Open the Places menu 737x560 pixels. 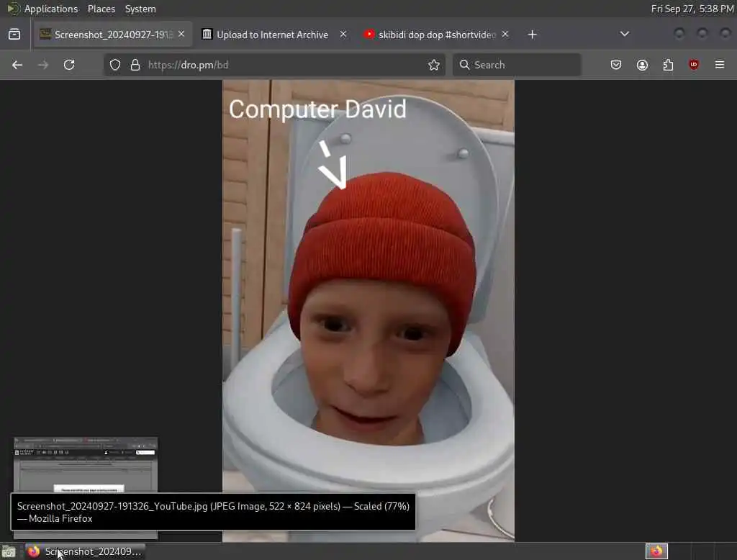click(x=101, y=9)
